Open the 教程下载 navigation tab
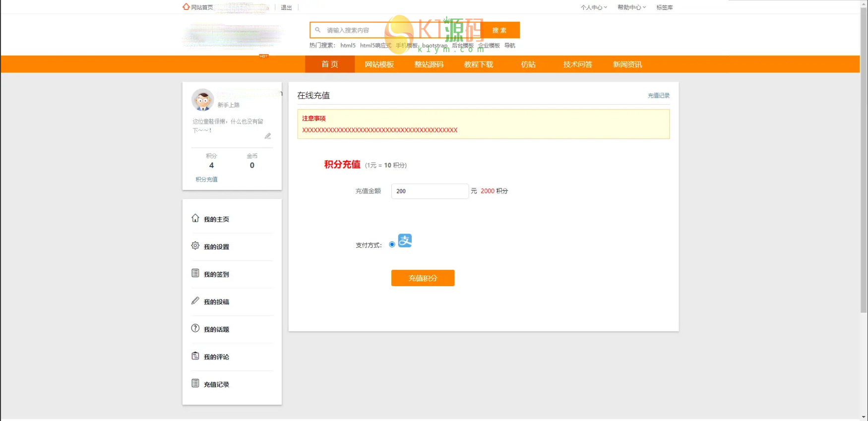The width and height of the screenshot is (868, 421). coord(478,64)
